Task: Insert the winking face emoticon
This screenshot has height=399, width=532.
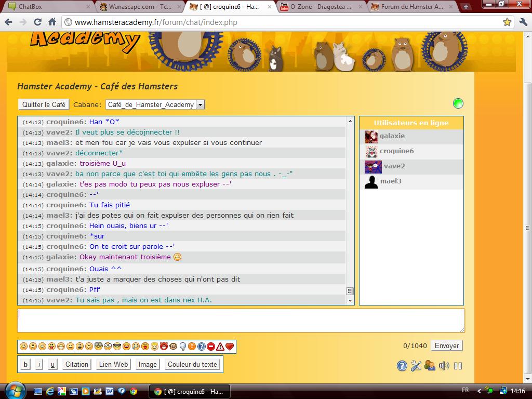Action: [x=43, y=347]
